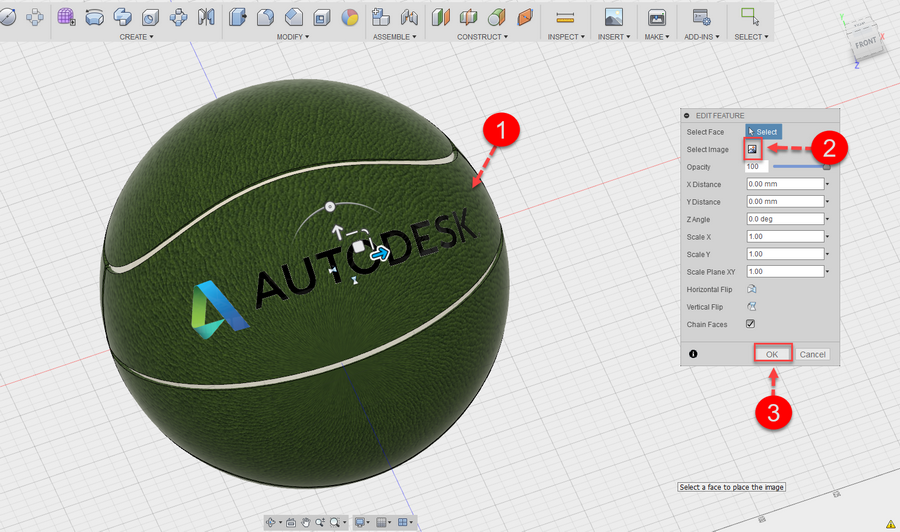Click the Select Image file icon
This screenshot has height=532, width=900.
point(752,149)
